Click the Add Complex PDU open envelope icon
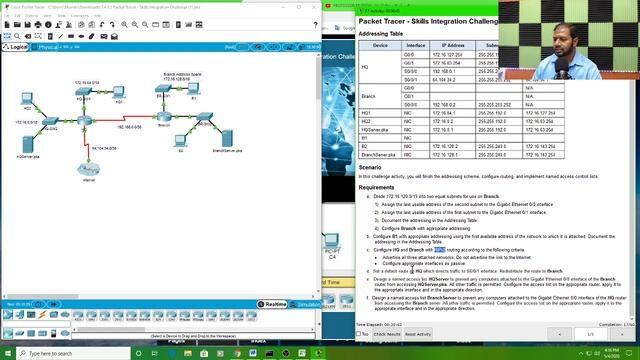This screenshot has width=640, height=360. point(114,36)
